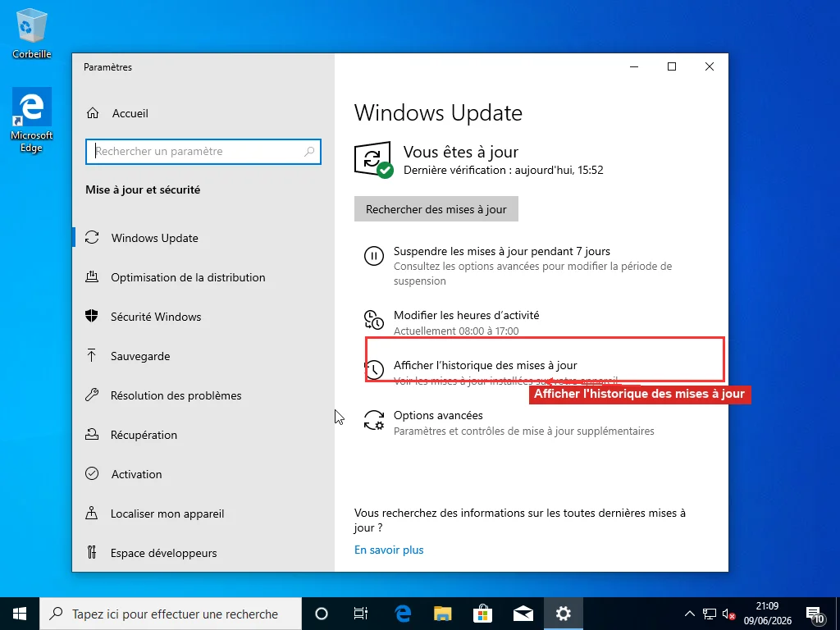Open the notification center icon
Screen dimensions: 840x630
click(815, 614)
